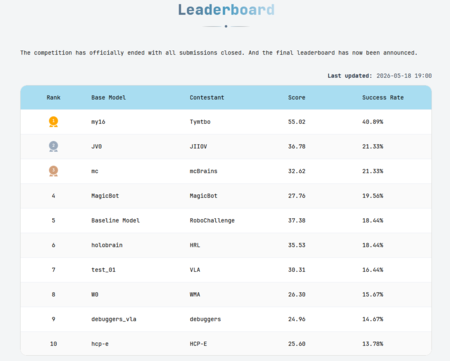Select MagicBot in Base Model column
Screen dimensions: 450x361
[105, 196]
